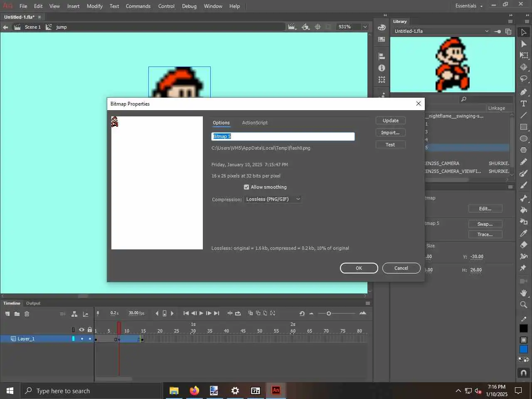Click the new library panel icon
Viewport: 532px width, 399px height.
click(508, 31)
